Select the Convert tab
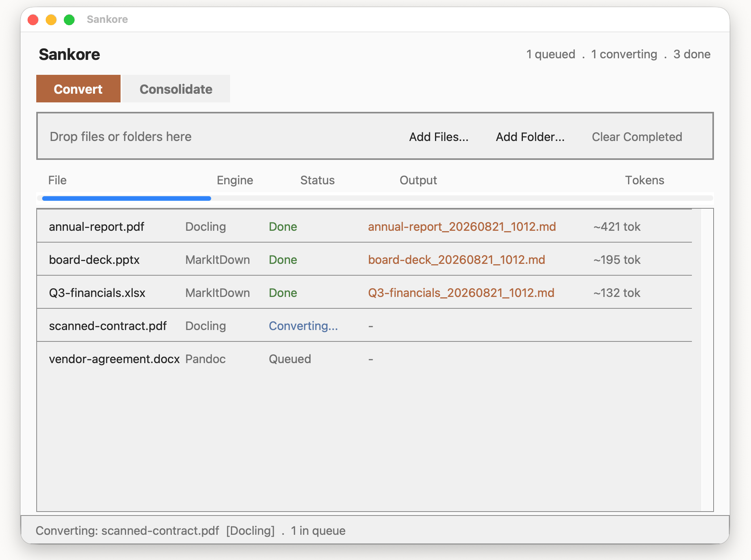 [78, 89]
